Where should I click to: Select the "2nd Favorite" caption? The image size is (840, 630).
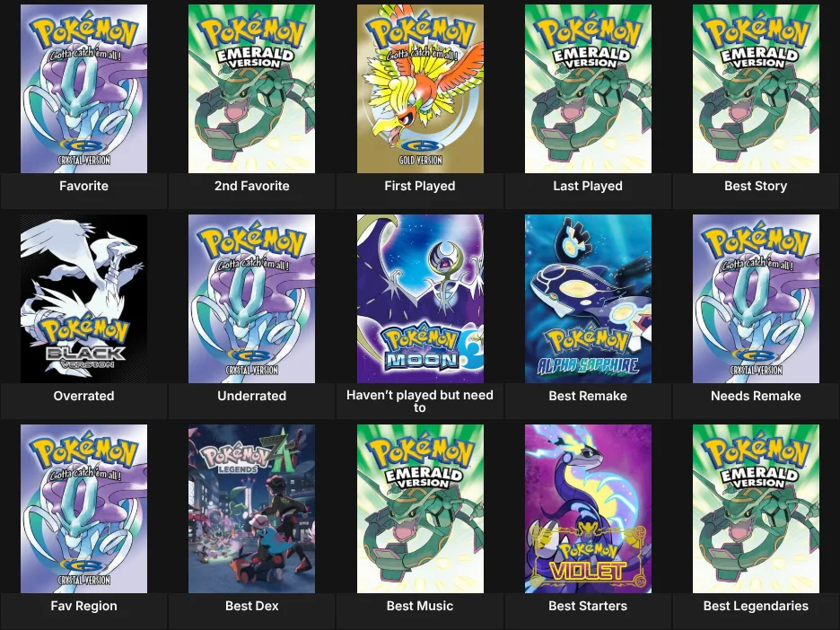252,186
